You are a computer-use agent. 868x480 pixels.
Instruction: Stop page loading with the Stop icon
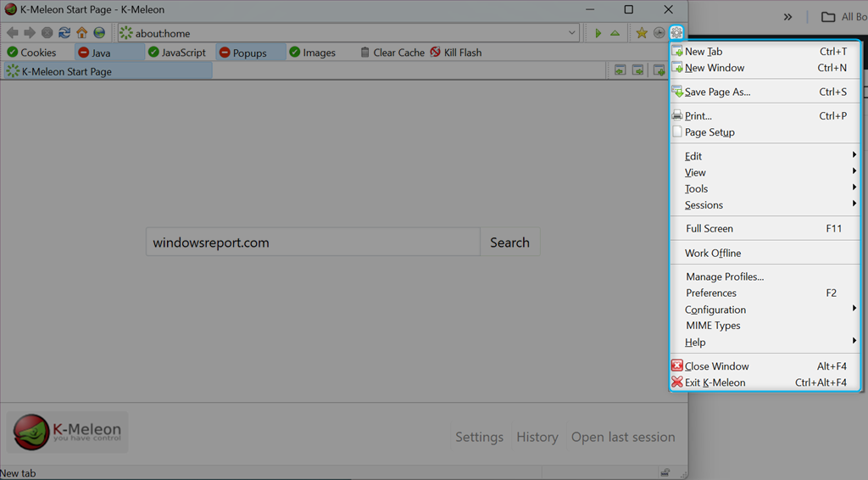[x=47, y=33]
